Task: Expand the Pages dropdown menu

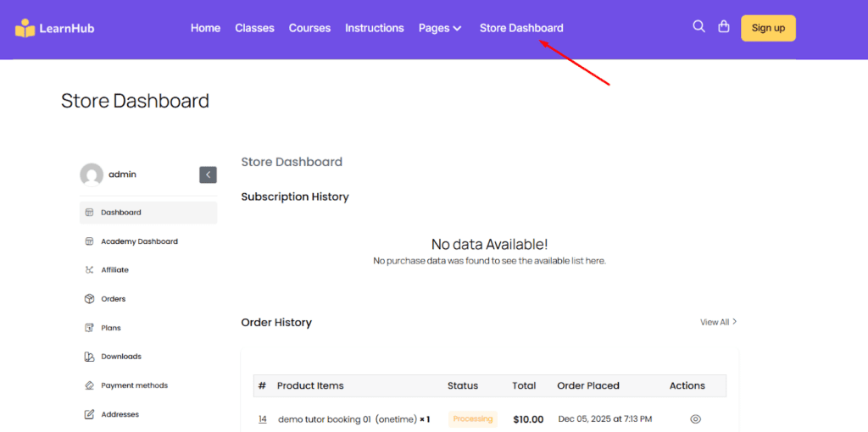Action: [x=440, y=28]
